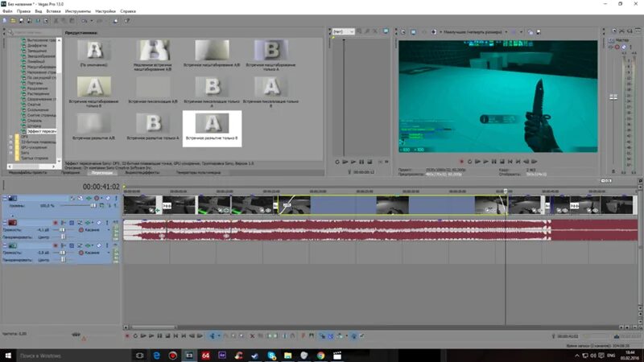Solo the video track
Viewport: 644px width, 362px height.
(116, 198)
